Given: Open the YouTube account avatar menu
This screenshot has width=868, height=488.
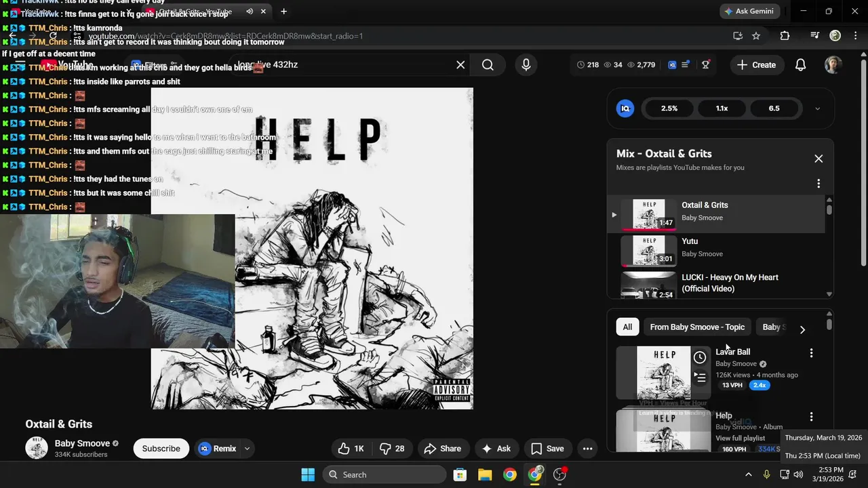Looking at the screenshot, I should click(x=833, y=65).
